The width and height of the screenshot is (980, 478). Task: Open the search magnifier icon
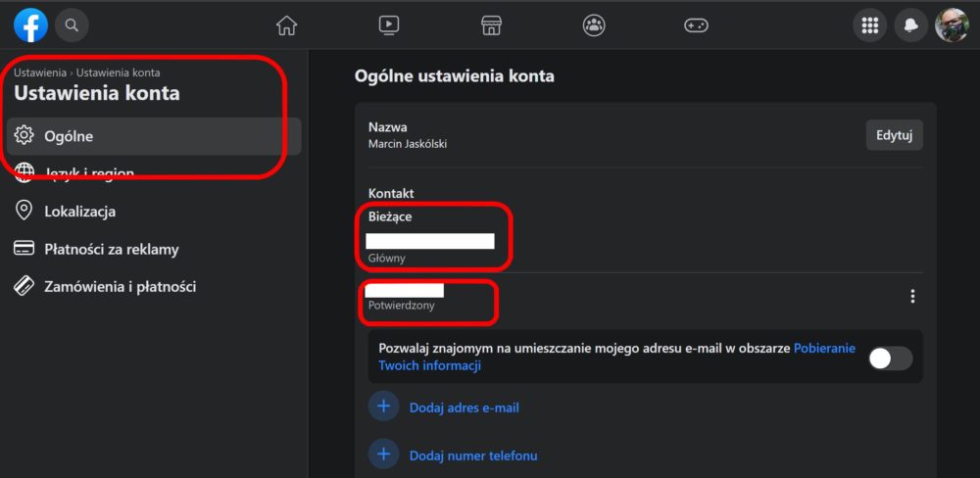coord(72,25)
